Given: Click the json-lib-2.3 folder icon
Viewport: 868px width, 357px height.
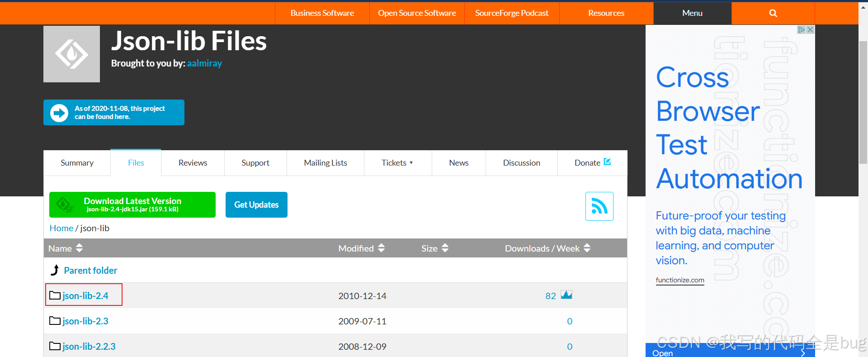Looking at the screenshot, I should pyautogui.click(x=55, y=321).
